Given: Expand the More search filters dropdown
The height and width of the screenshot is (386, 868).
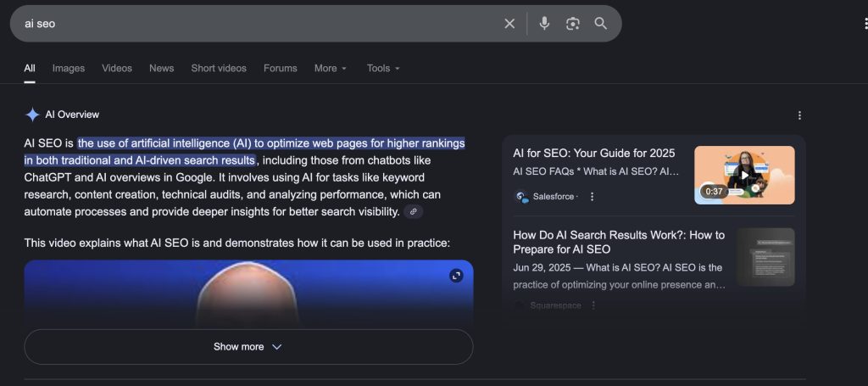Looking at the screenshot, I should (x=330, y=69).
